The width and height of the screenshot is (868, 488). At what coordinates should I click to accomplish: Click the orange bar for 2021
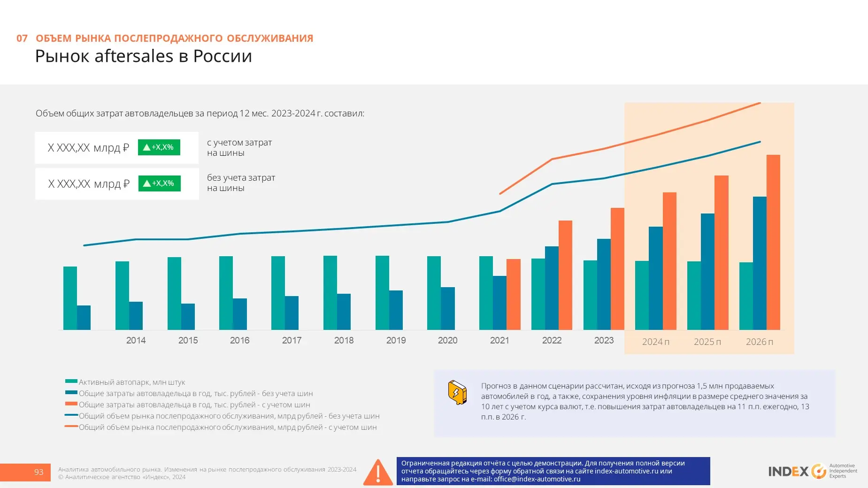click(514, 294)
